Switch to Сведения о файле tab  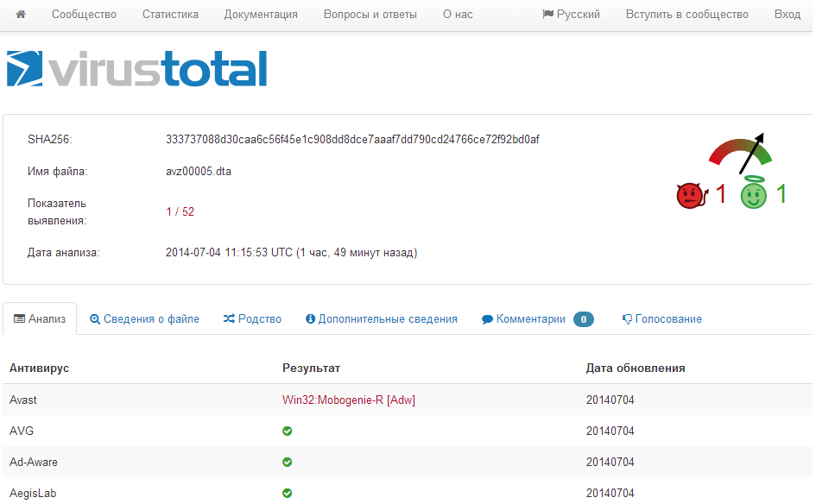pos(144,318)
